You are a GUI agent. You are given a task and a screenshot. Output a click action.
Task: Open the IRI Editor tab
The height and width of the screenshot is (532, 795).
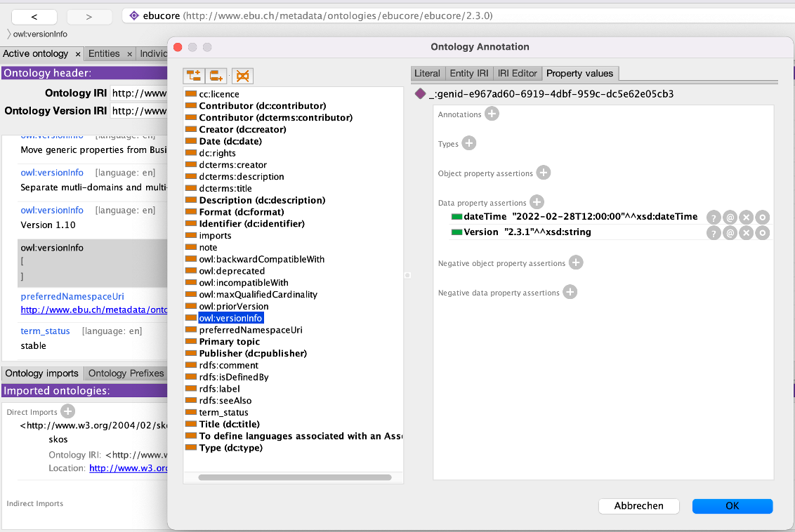tap(517, 74)
